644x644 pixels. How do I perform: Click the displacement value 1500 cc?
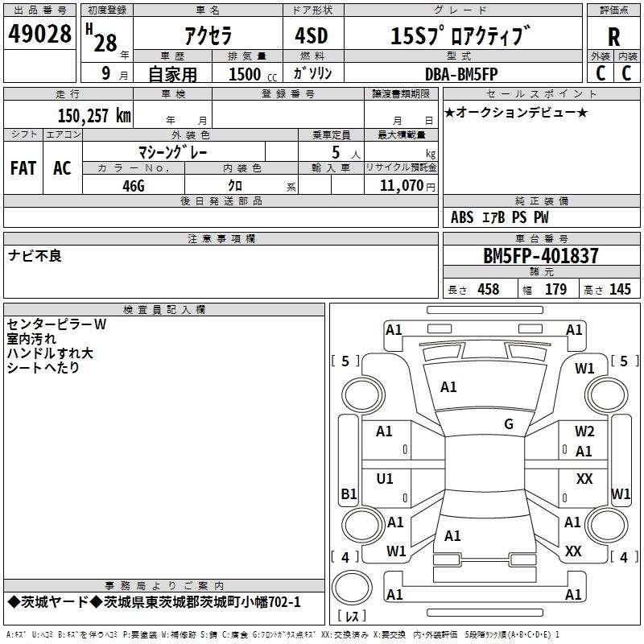[x=252, y=74]
